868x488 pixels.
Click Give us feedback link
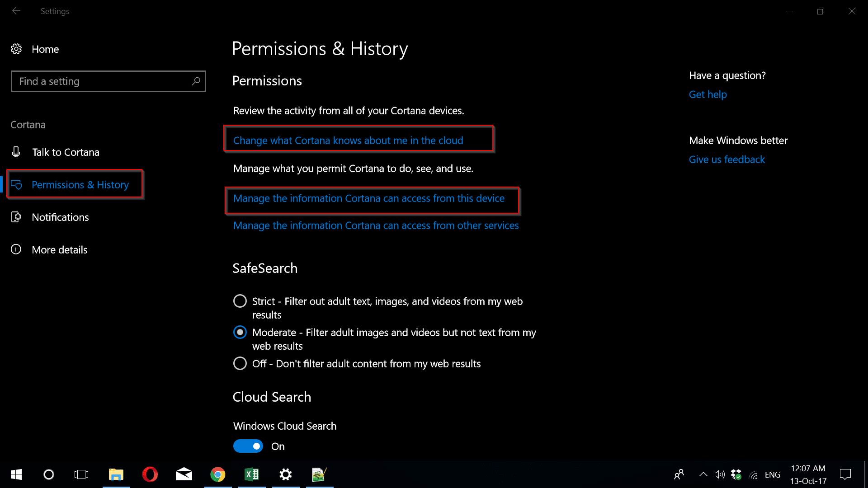(x=727, y=160)
